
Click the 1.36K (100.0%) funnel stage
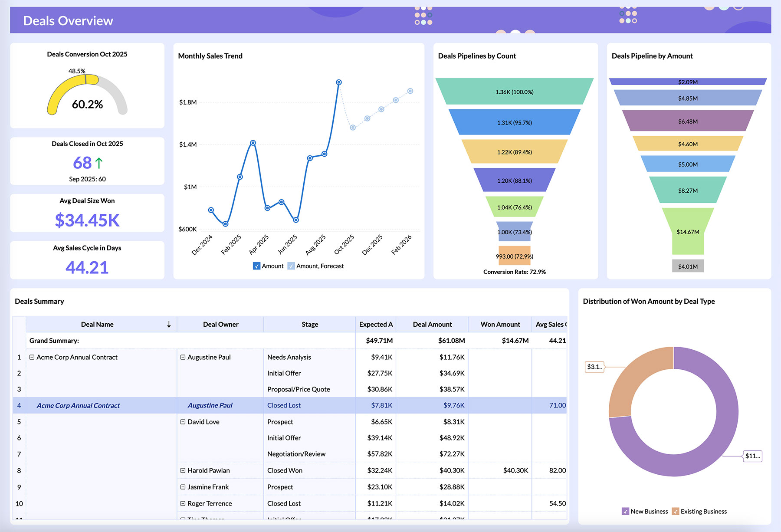[515, 92]
